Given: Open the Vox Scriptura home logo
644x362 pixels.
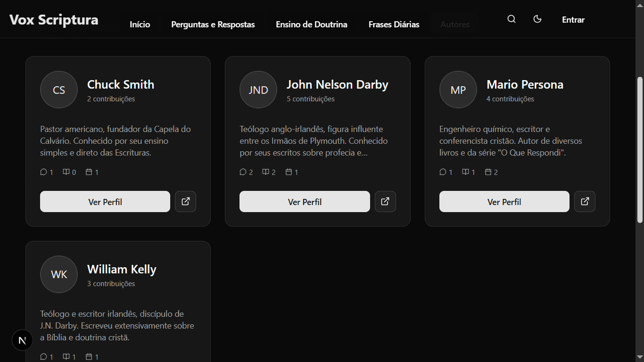Looking at the screenshot, I should coord(54,19).
